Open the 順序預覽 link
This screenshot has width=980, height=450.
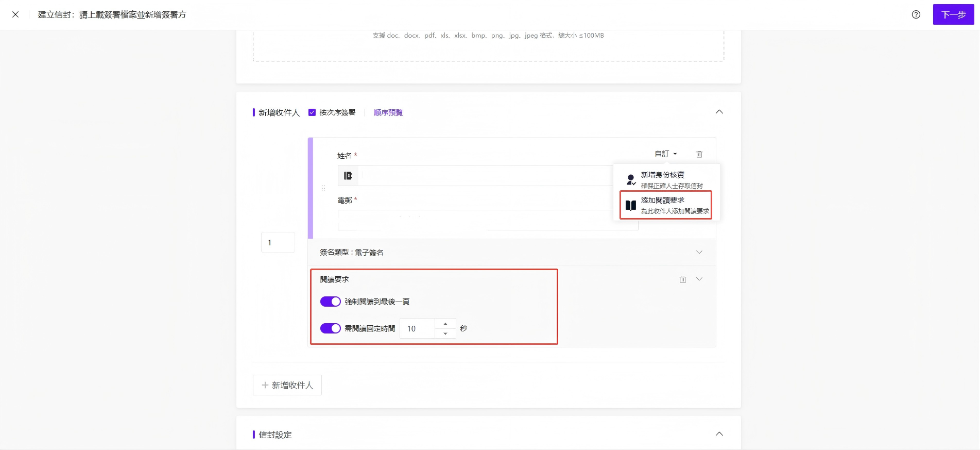pos(388,112)
